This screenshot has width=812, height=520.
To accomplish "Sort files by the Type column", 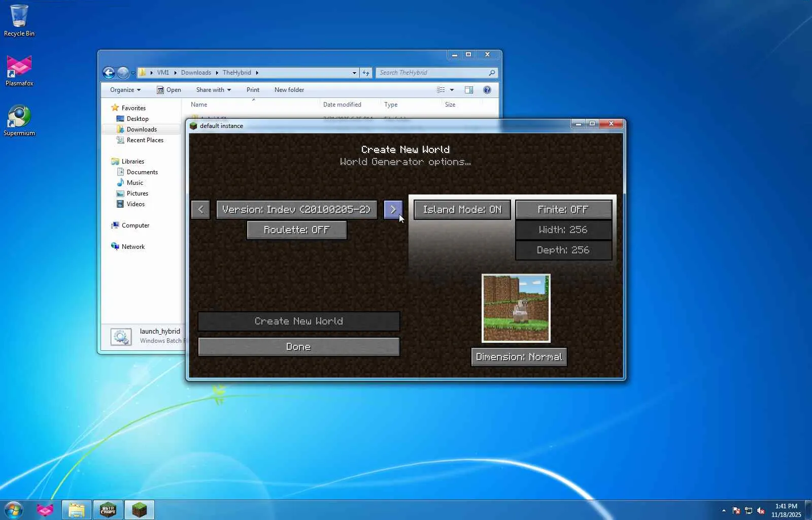I will (391, 105).
